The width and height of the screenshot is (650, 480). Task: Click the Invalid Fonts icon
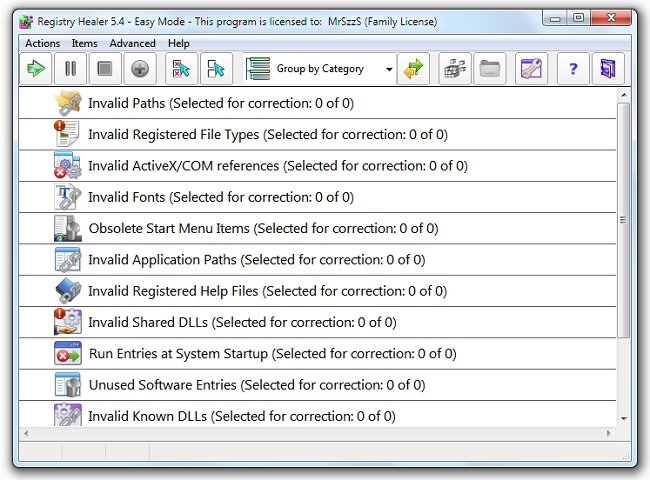[68, 196]
